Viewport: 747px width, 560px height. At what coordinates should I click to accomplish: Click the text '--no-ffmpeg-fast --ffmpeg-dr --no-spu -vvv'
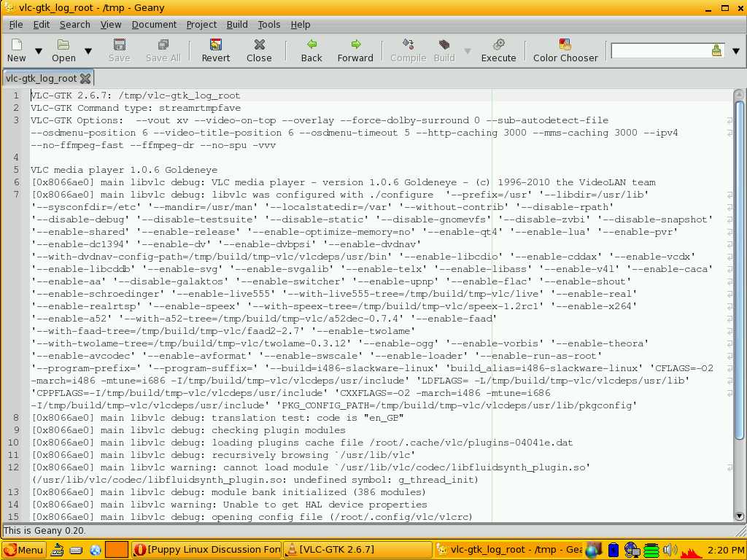point(153,145)
